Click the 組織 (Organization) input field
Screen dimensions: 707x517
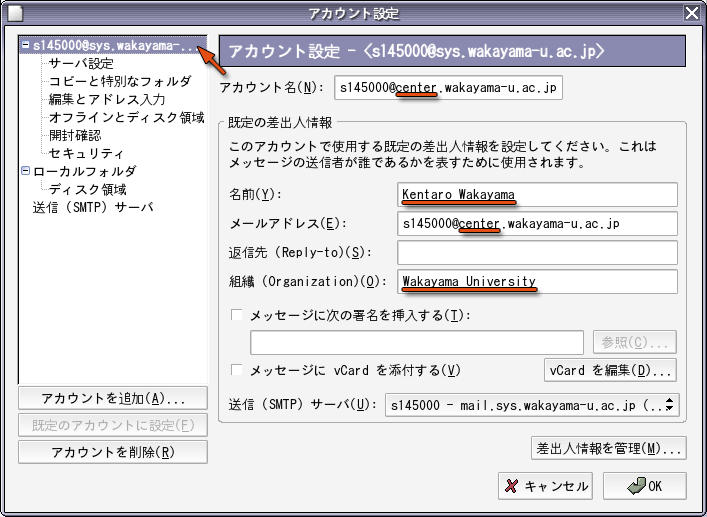click(537, 282)
